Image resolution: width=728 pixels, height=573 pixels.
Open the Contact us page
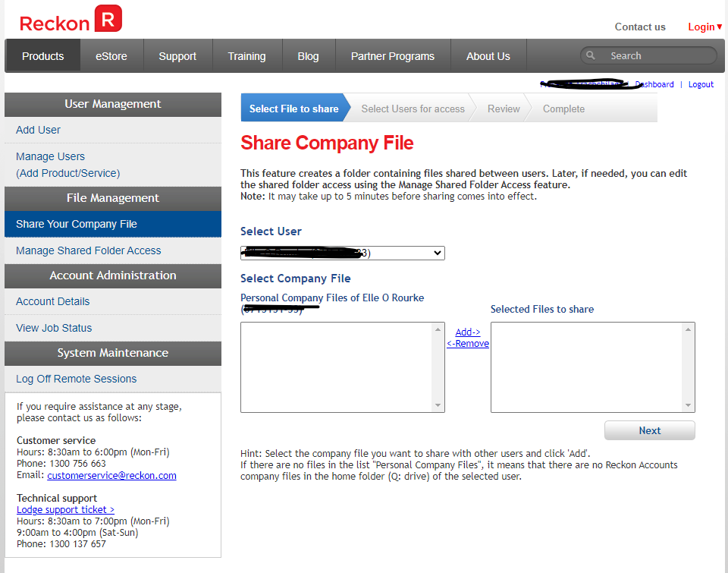tap(640, 27)
